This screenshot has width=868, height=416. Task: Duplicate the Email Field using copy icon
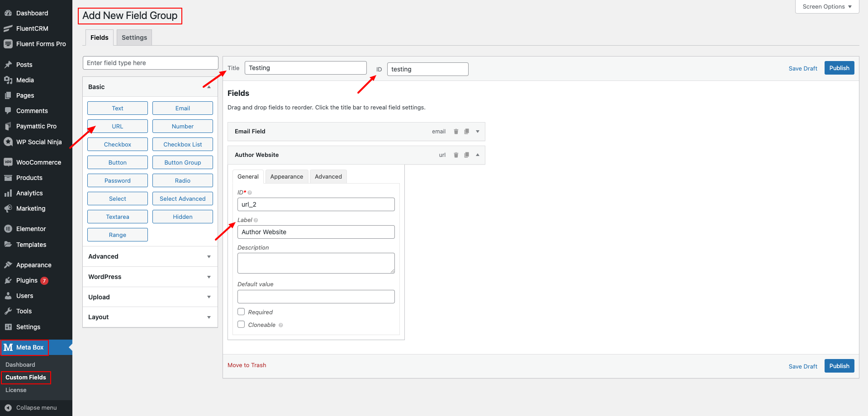(x=466, y=132)
